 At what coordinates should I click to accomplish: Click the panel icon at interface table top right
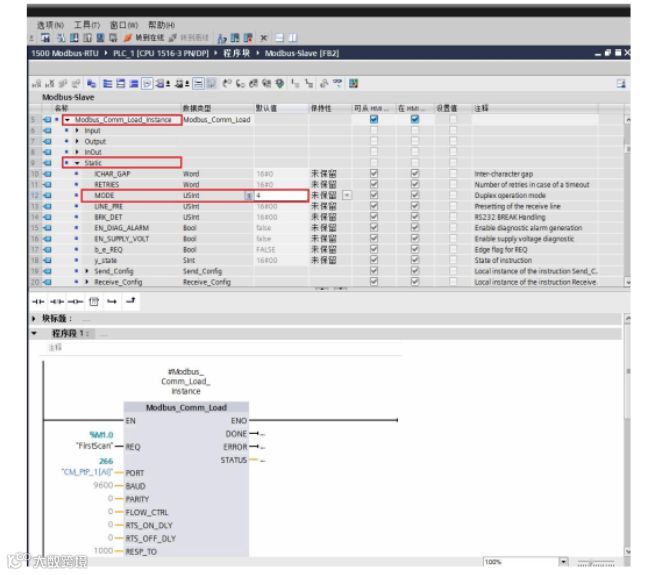coord(621,84)
